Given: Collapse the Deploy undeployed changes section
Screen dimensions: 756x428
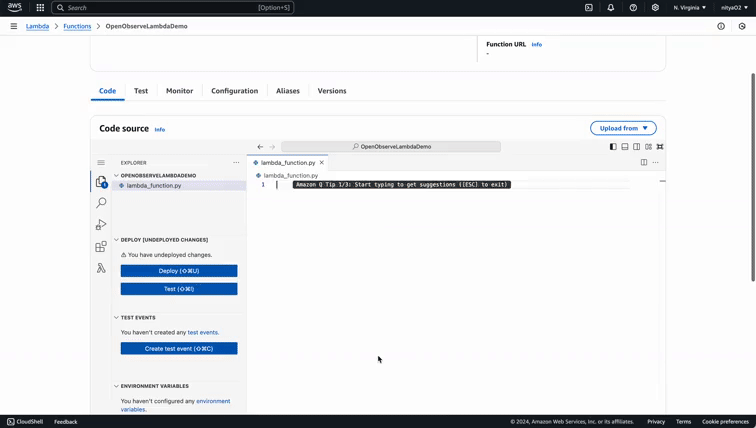Looking at the screenshot, I should pos(116,240).
